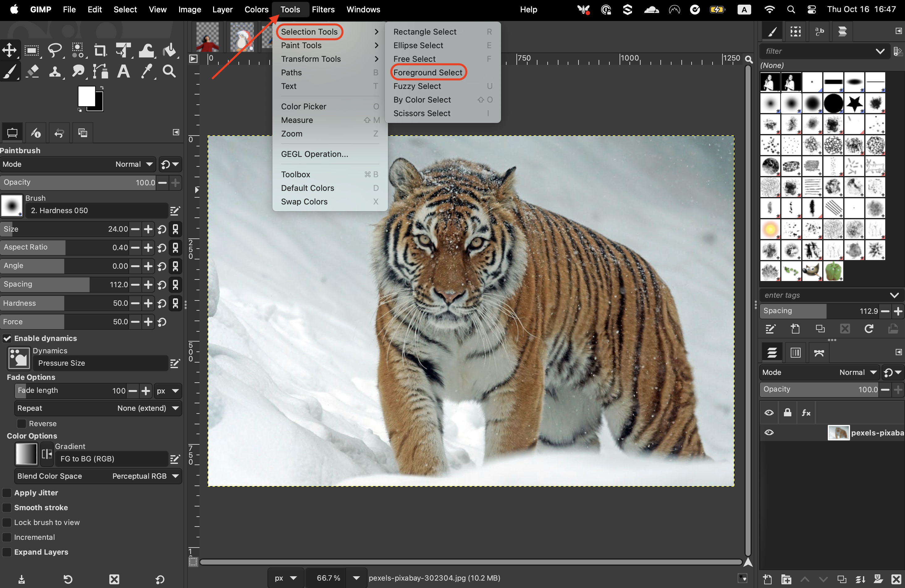Disable the Enable dynamics checkbox
Image resolution: width=905 pixels, height=588 pixels.
7,338
